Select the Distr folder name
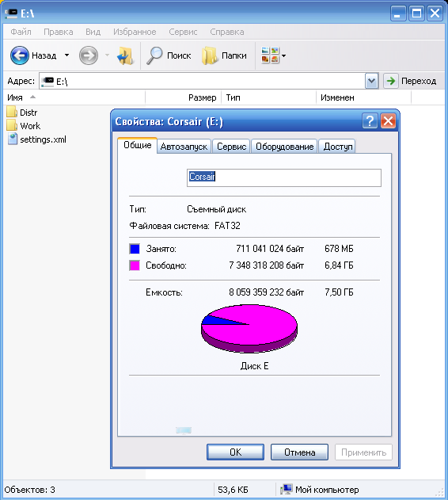Viewport: 448px width, 500px height. click(28, 113)
